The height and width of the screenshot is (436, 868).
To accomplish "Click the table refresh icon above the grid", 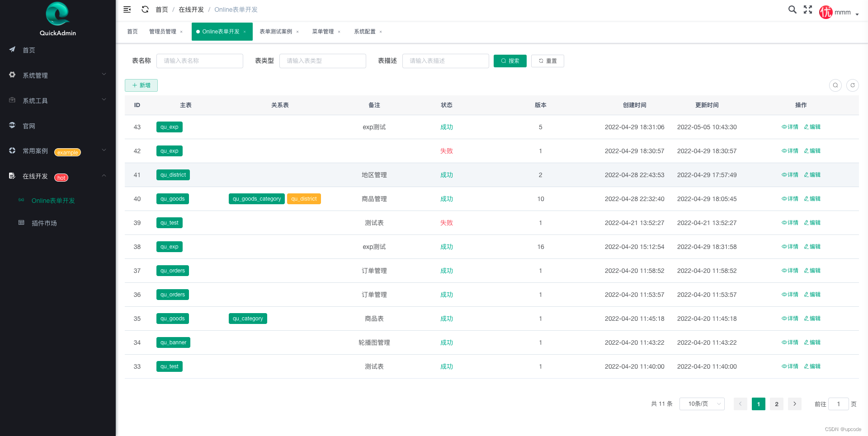I will point(853,85).
